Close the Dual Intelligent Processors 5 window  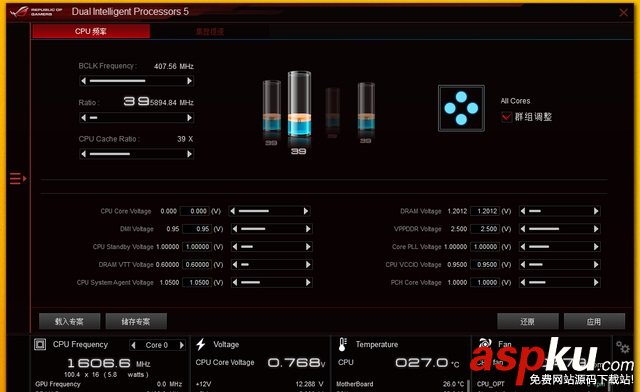[x=623, y=13]
